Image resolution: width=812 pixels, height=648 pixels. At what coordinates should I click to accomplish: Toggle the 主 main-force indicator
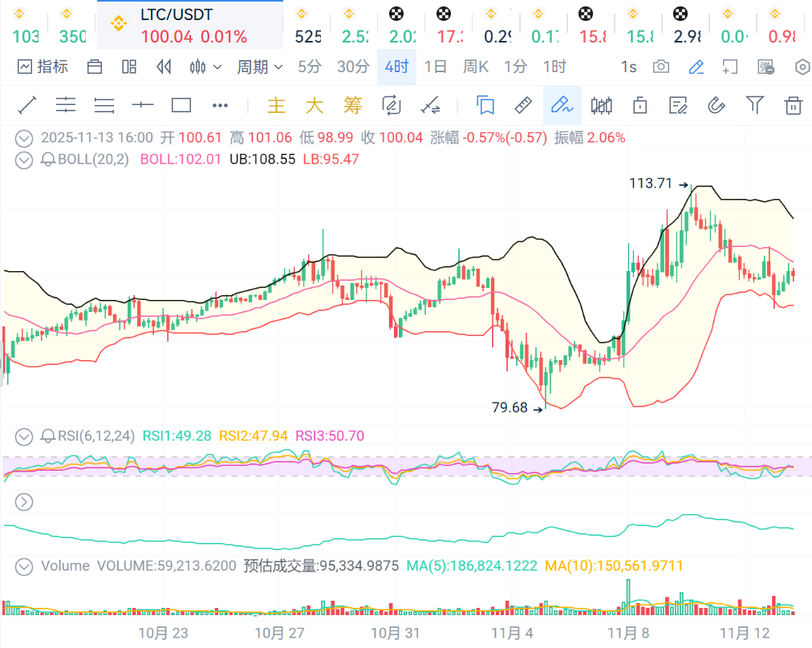click(x=276, y=105)
